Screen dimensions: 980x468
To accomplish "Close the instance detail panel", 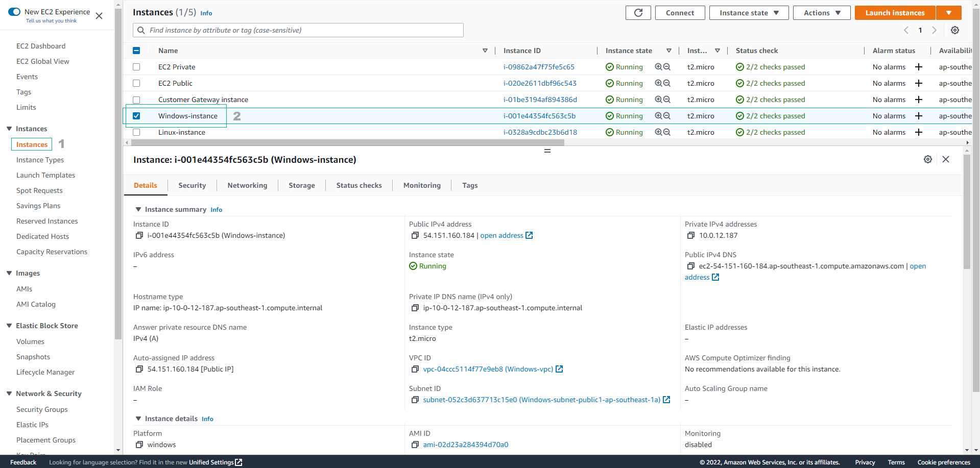I will pyautogui.click(x=945, y=159).
